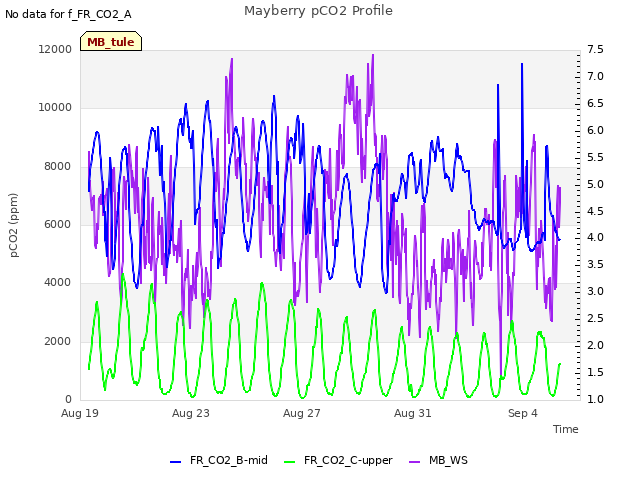Image resolution: width=640 pixels, height=480 pixels.
Task: Click the Sep 4 x-axis tick label
Action: point(523,413)
